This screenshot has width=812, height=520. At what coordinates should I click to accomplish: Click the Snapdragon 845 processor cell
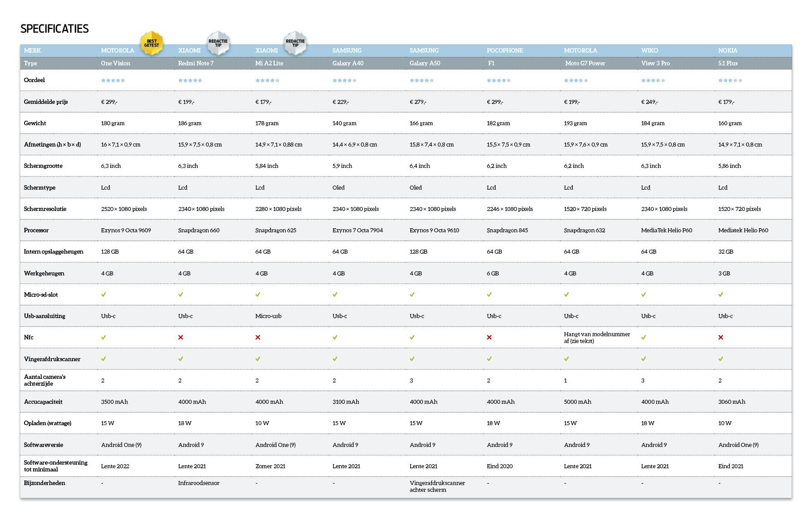coord(507,230)
